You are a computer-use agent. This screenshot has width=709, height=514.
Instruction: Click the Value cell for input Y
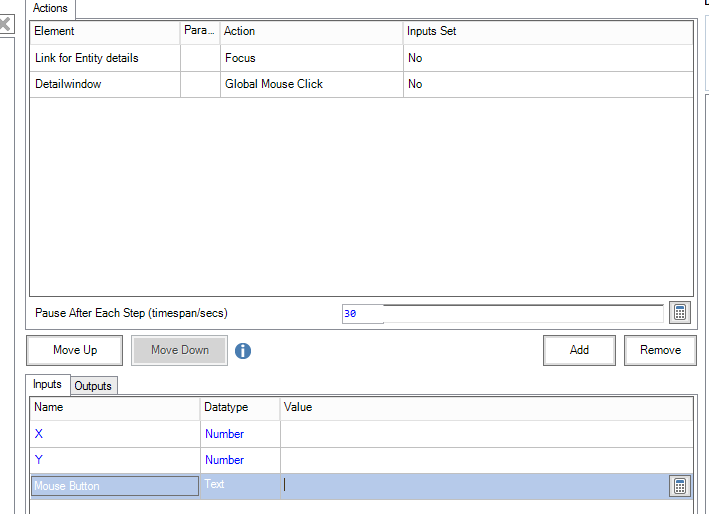tap(485, 460)
